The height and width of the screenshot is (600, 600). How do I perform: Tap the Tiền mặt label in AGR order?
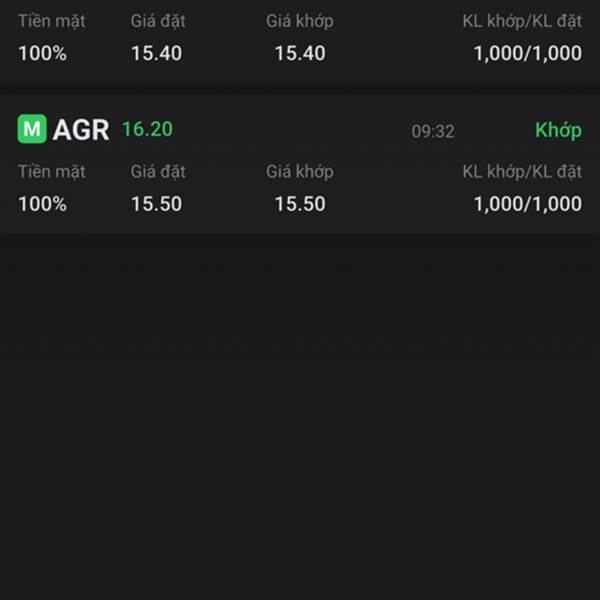pos(52,172)
